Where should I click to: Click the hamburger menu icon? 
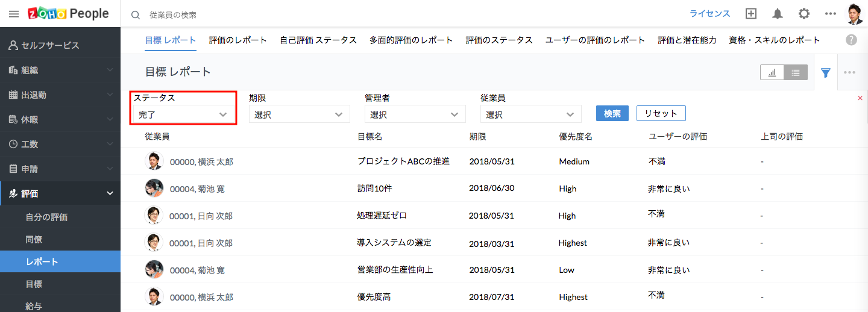14,14
